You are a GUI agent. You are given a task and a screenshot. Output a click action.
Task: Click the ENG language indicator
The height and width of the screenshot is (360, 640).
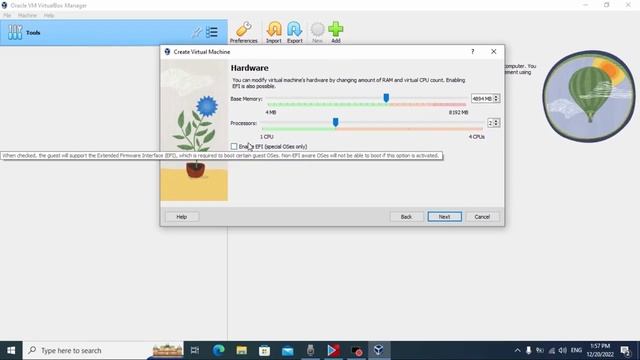[x=576, y=350]
